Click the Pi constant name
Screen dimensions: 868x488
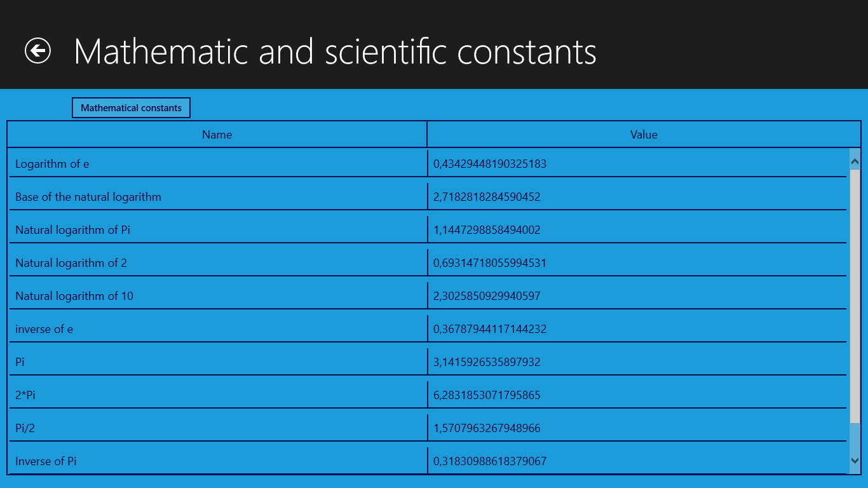tap(20, 362)
